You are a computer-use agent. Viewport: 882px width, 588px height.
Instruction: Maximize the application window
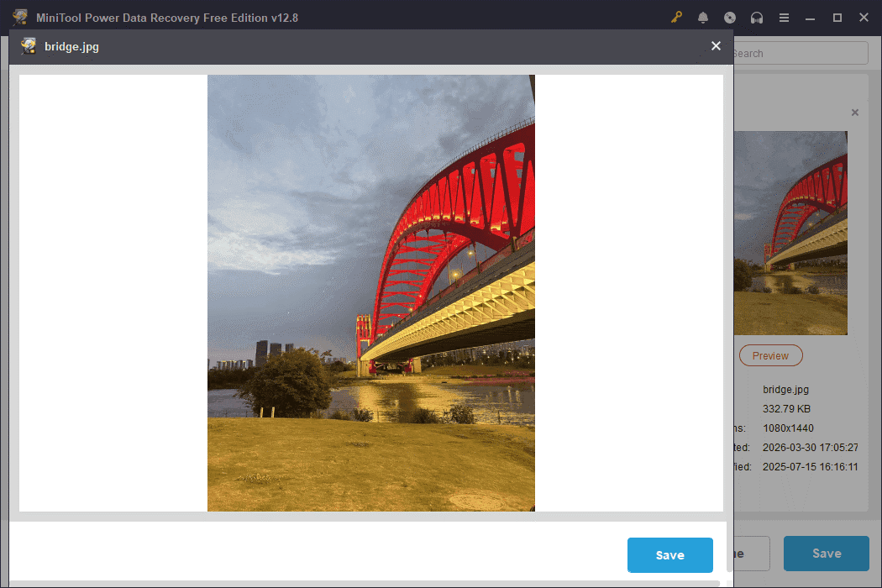[837, 17]
